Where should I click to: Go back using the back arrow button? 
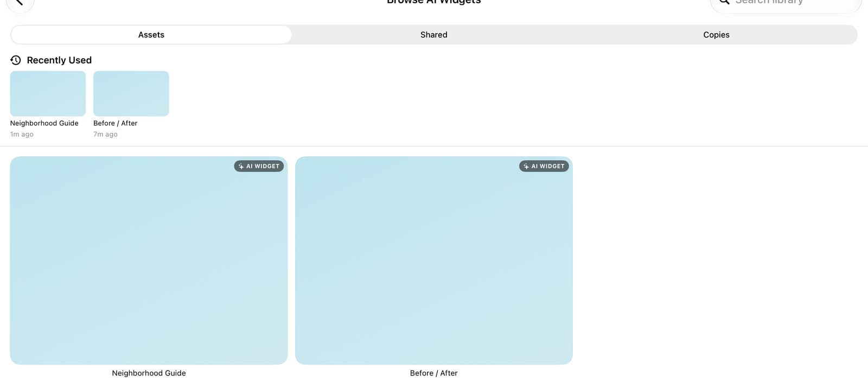[20, 3]
